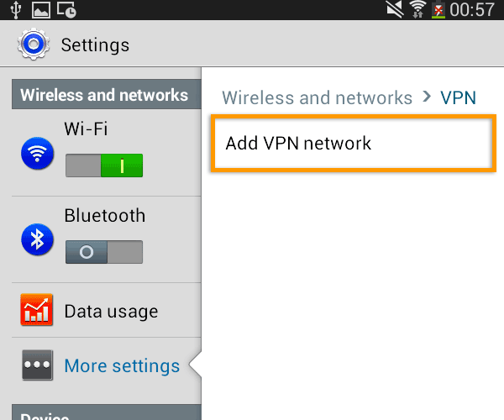This screenshot has width=504, height=420.
Task: Open Data usage via its chart icon
Action: [37, 312]
